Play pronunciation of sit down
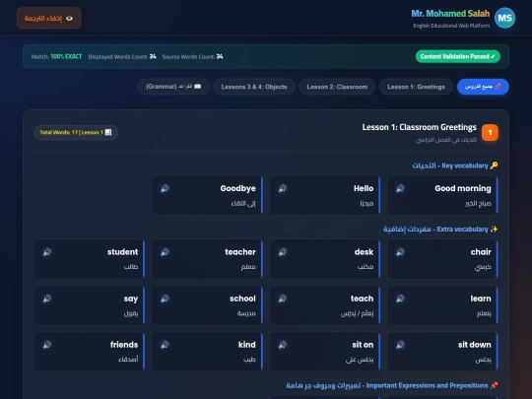Viewport: 532px width, 399px height. pos(400,345)
